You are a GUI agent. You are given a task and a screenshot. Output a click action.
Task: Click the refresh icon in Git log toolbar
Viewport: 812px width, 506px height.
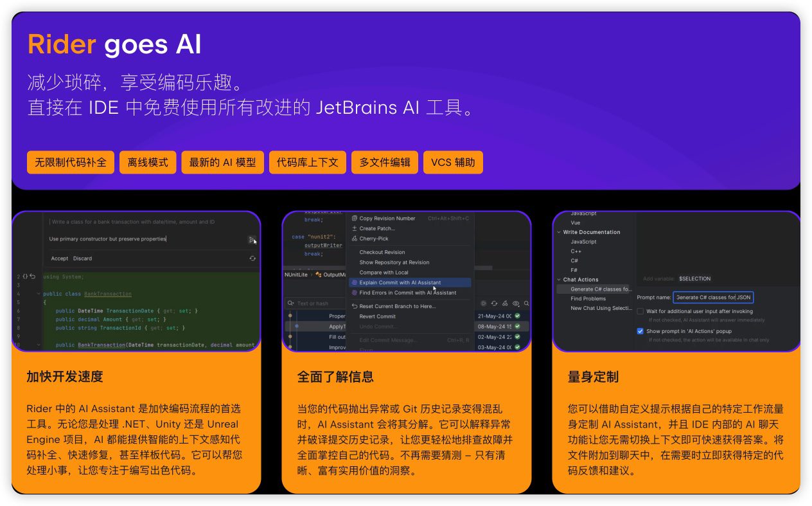tap(494, 303)
